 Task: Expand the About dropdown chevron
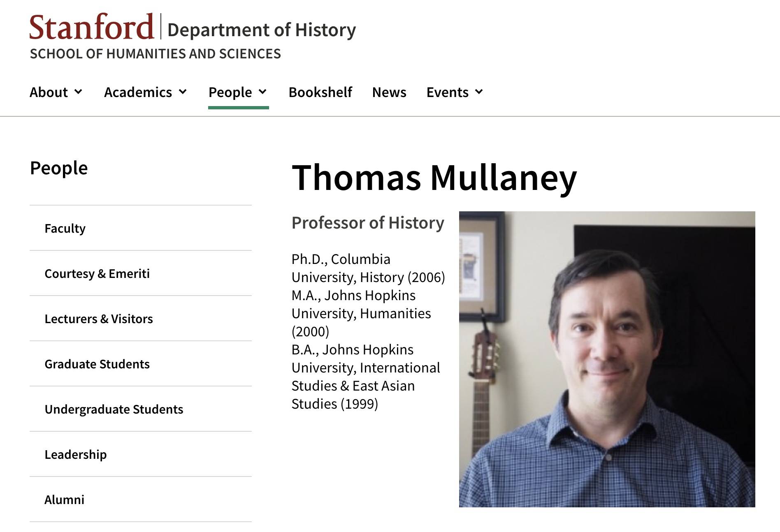coord(78,92)
